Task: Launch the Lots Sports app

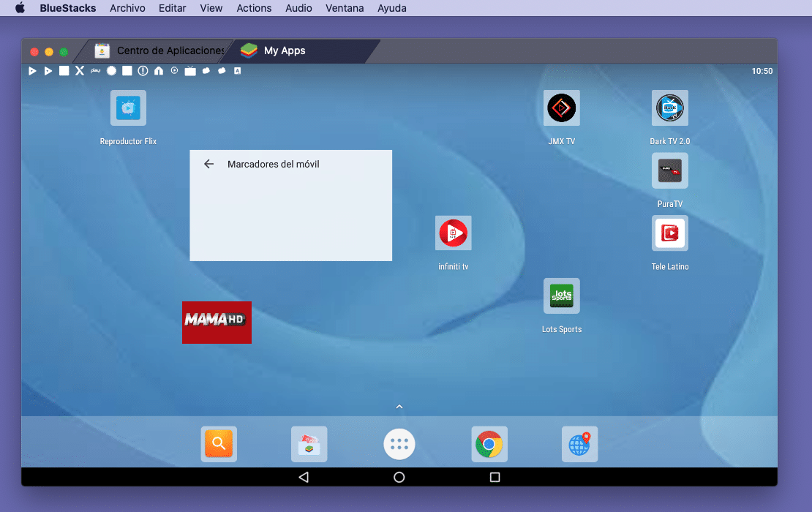Action: point(561,295)
